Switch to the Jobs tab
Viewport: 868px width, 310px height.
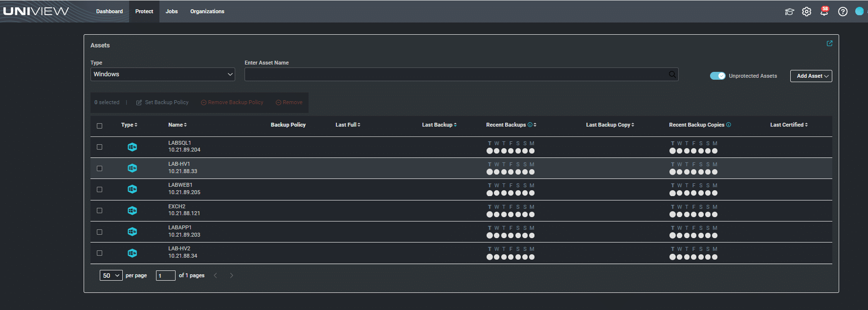tap(172, 11)
